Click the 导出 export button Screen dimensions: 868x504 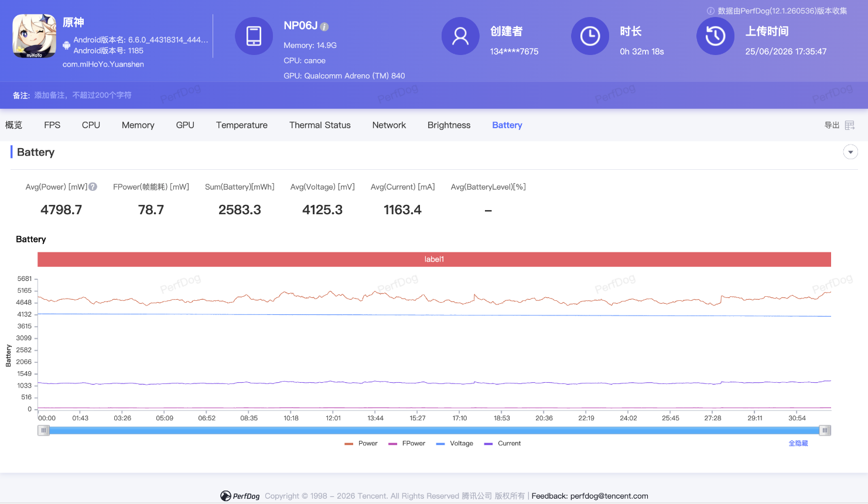832,125
